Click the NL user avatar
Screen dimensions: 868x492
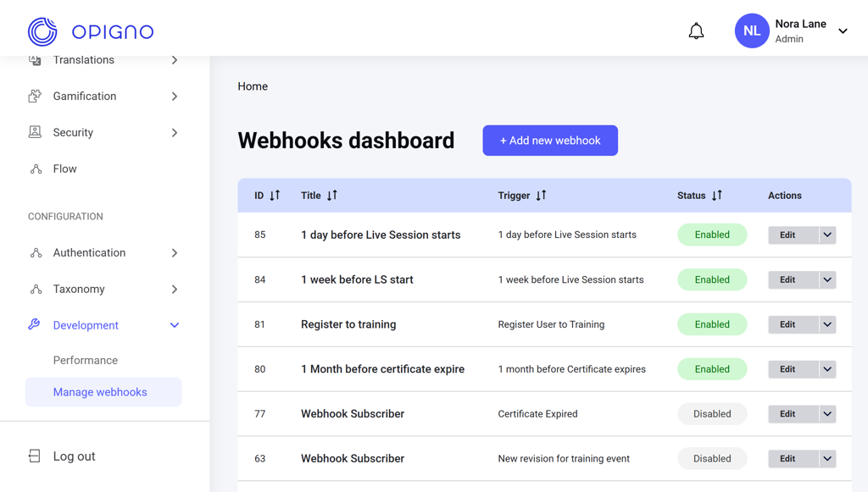(x=752, y=31)
